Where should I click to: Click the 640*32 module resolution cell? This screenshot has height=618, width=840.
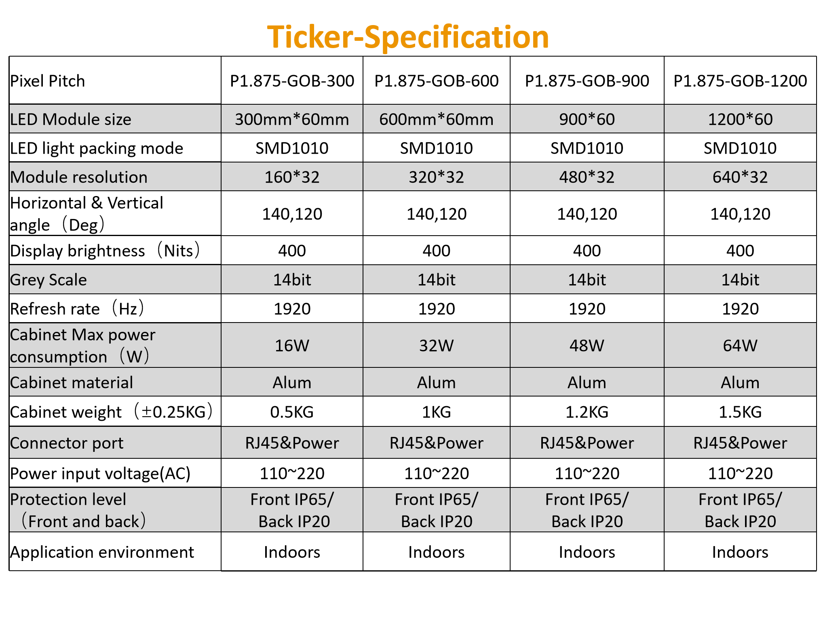740,177
